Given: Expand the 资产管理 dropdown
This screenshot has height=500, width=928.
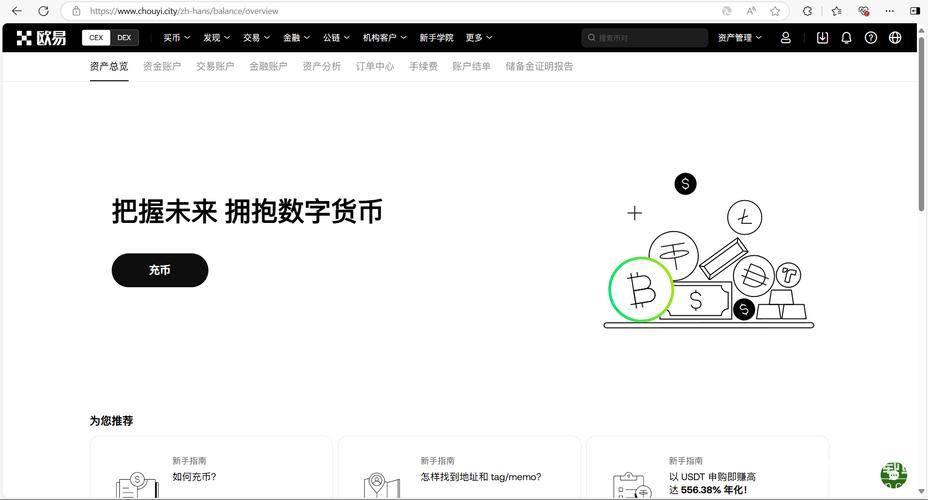Looking at the screenshot, I should (x=740, y=38).
